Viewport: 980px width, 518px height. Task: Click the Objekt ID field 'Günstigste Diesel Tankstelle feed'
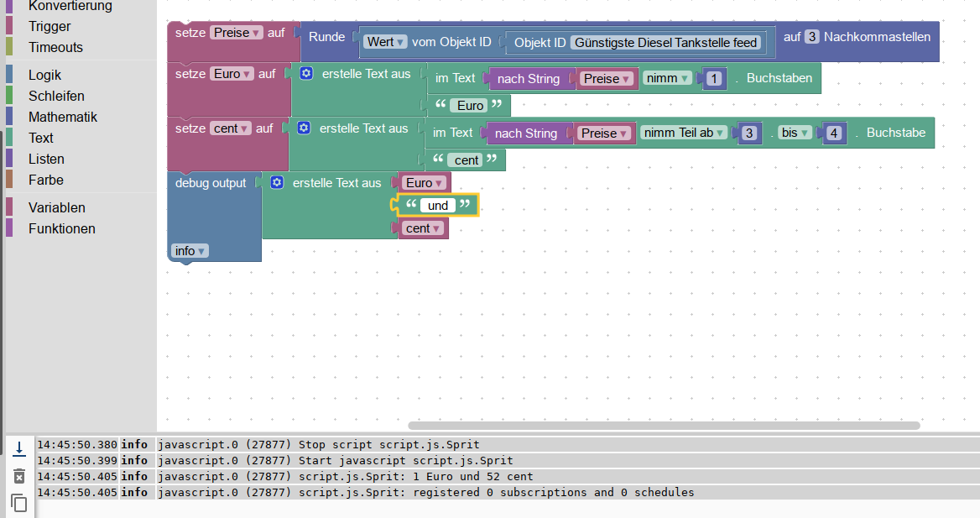tap(665, 43)
